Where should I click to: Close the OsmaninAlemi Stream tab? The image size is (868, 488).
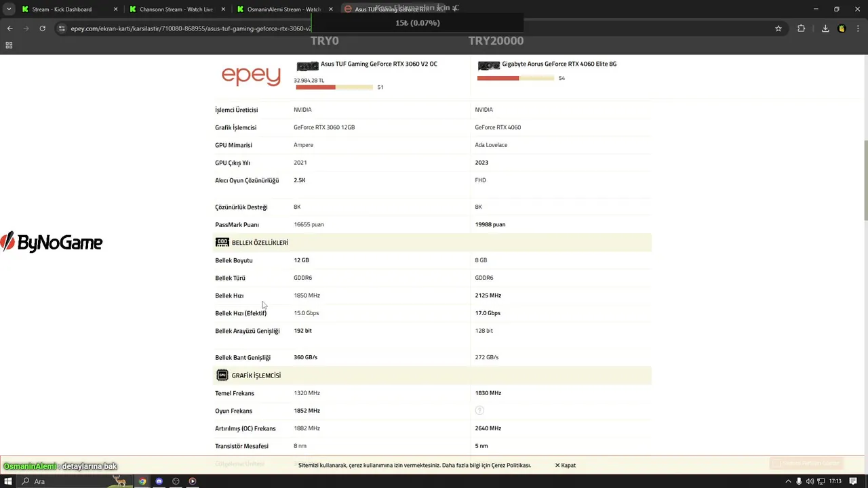coord(331,9)
